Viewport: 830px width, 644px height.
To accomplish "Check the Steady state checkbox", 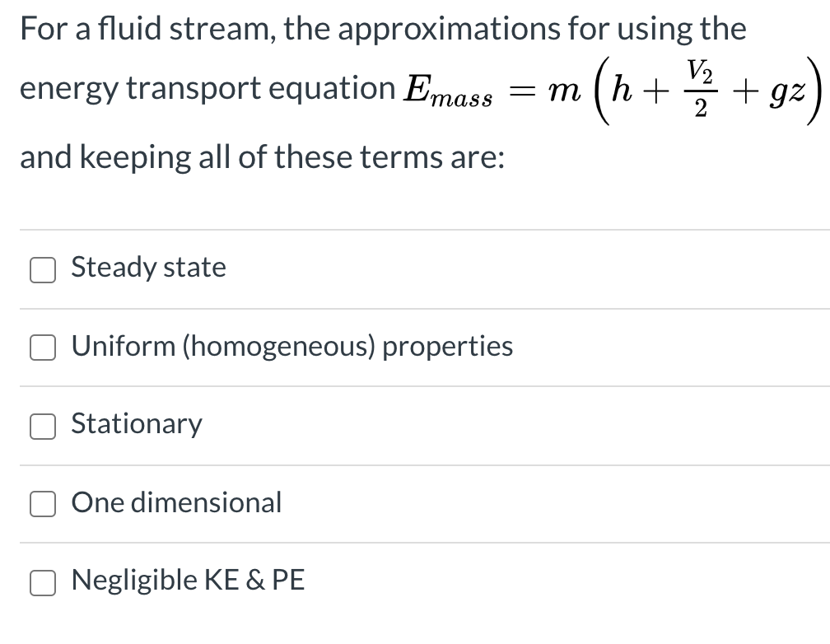I will pos(42,269).
